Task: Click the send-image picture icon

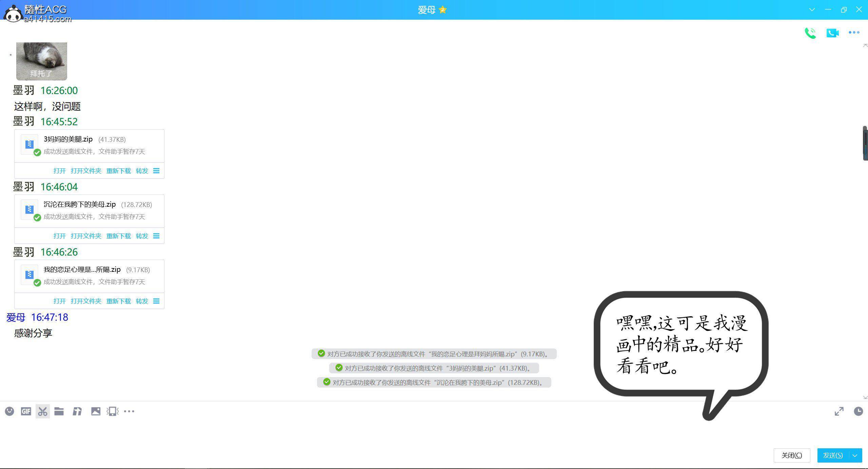Action: point(96,411)
